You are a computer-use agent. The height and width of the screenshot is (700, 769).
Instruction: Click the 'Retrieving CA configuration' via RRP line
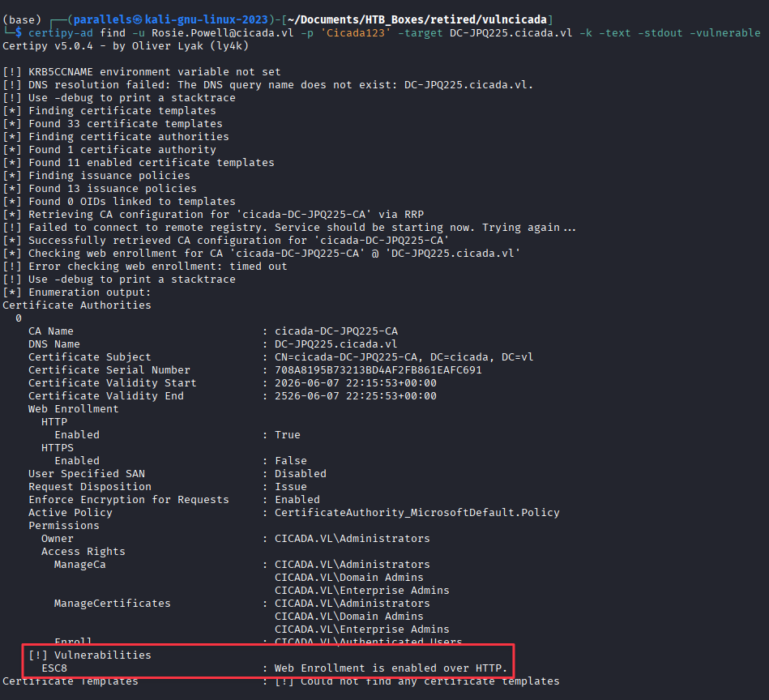[213, 215]
